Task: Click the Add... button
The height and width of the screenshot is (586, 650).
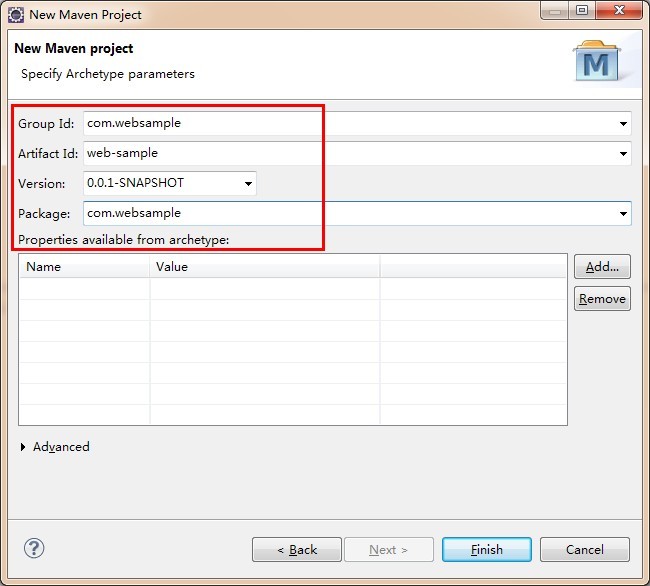Action: tap(602, 267)
